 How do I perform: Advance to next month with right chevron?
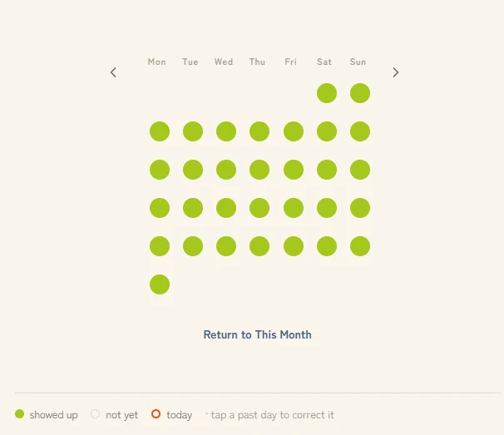pos(396,72)
